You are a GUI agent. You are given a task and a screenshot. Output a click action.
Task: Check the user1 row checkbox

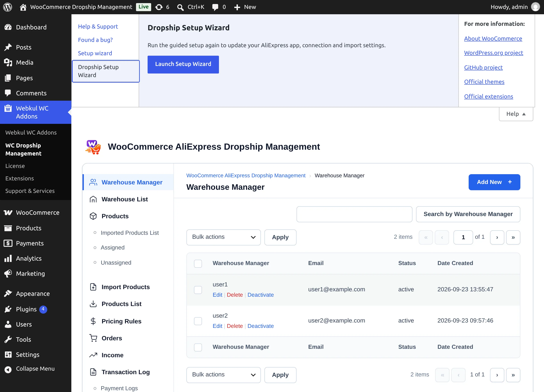[x=198, y=290]
